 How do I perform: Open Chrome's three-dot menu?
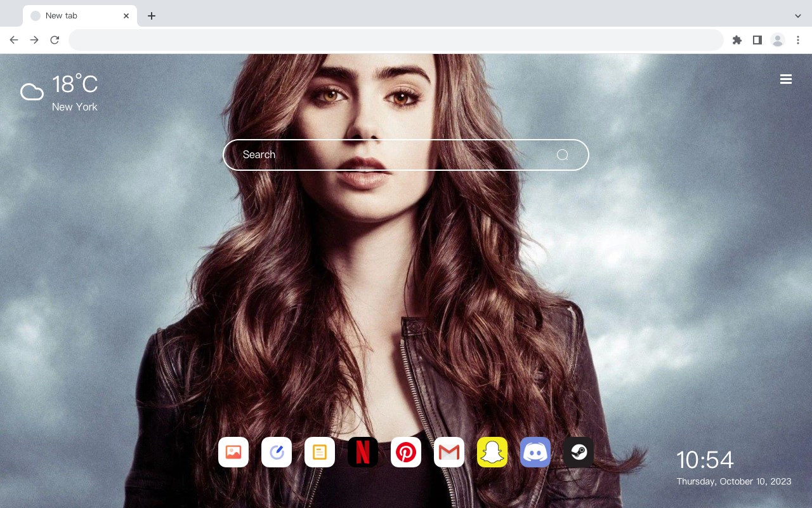click(798, 40)
